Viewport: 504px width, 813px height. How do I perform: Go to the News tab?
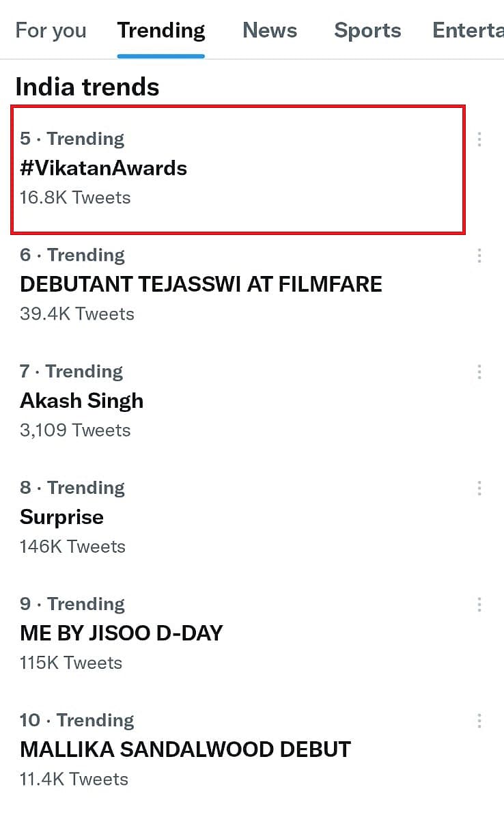pos(270,31)
